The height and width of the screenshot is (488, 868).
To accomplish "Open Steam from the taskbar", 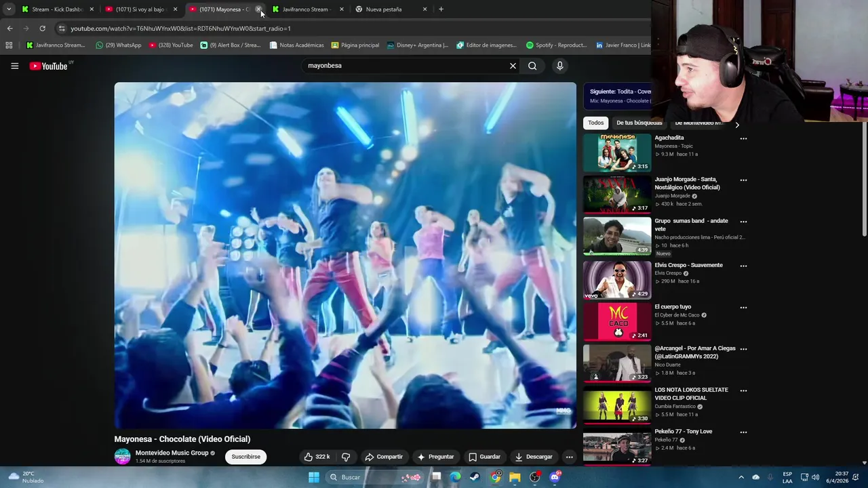I will click(475, 477).
